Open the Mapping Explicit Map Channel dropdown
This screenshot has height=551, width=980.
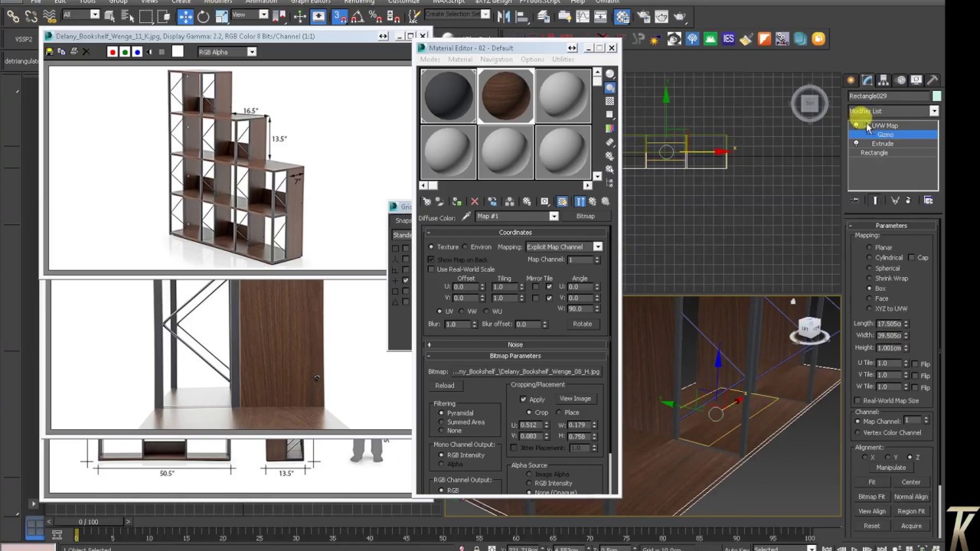click(597, 247)
